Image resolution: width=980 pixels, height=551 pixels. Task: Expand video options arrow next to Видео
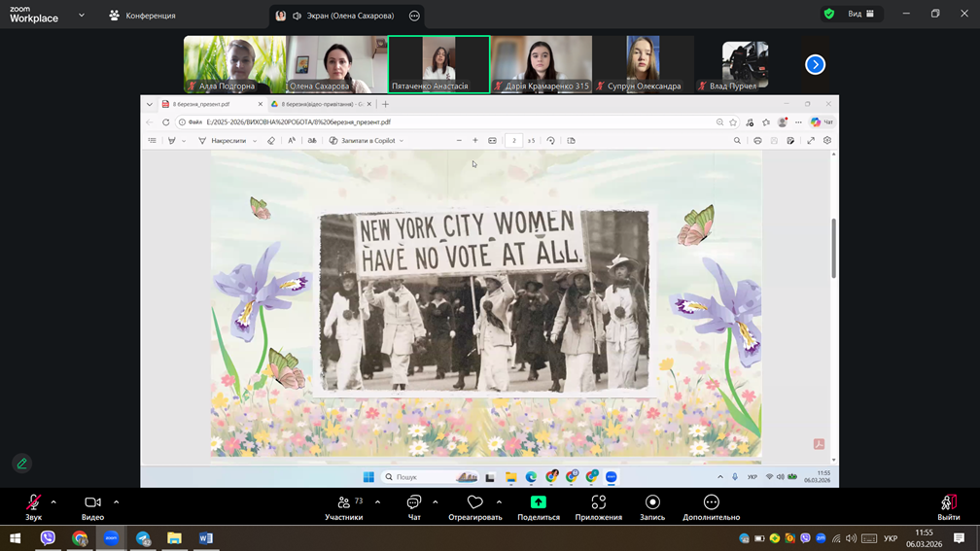[116, 502]
